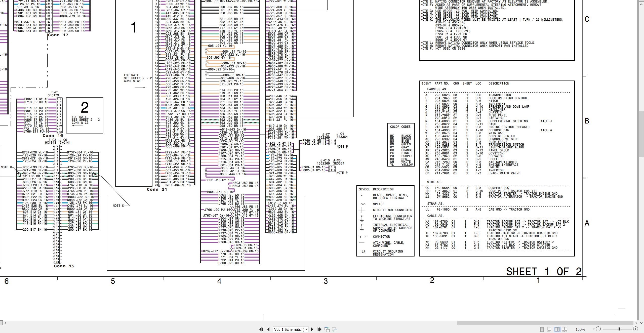Click the 'COLOR CODES' legend heading
Image resolution: width=644 pixels, height=333 pixels.
[400, 127]
